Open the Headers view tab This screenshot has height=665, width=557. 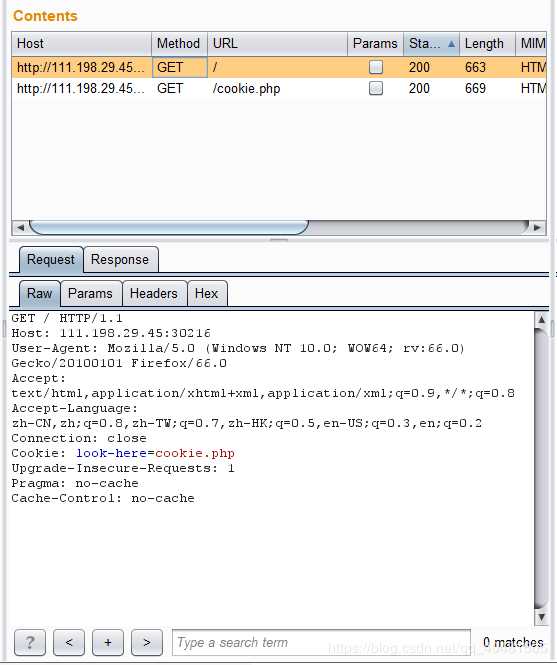click(x=154, y=293)
